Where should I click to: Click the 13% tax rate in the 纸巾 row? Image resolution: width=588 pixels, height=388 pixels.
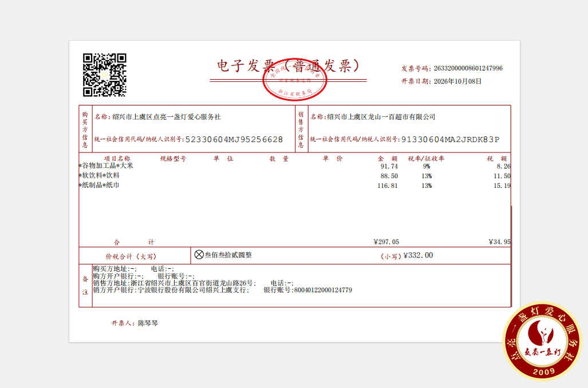427,186
